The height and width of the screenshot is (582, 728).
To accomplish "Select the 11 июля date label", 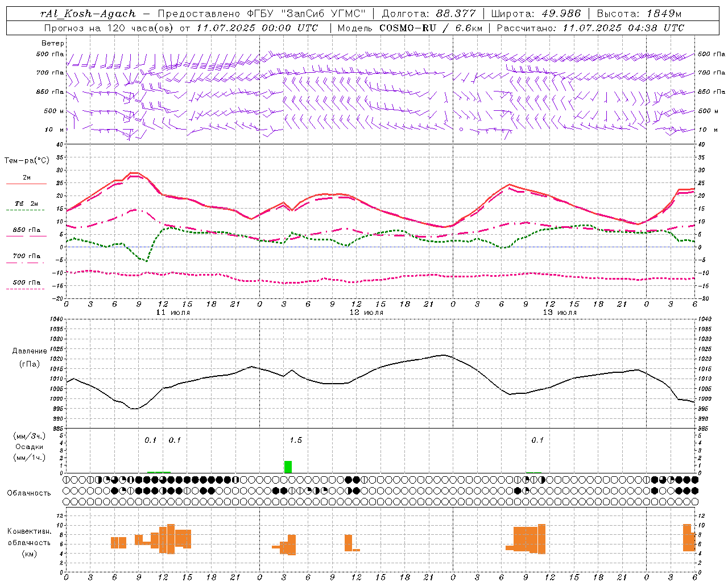I will pyautogui.click(x=173, y=313).
